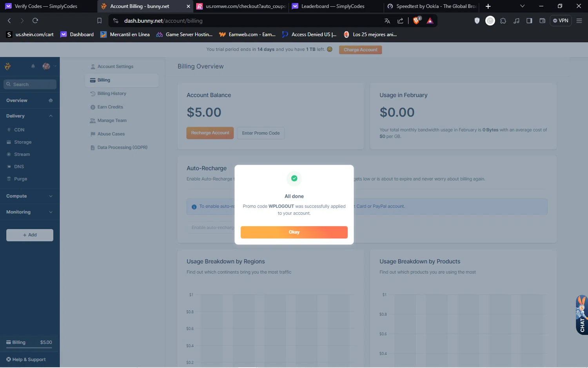
Task: Open the CHAT widget on the right
Action: (582, 315)
